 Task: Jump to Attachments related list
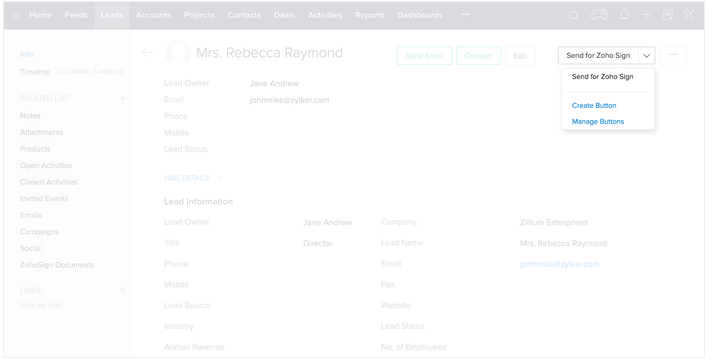pyautogui.click(x=41, y=132)
